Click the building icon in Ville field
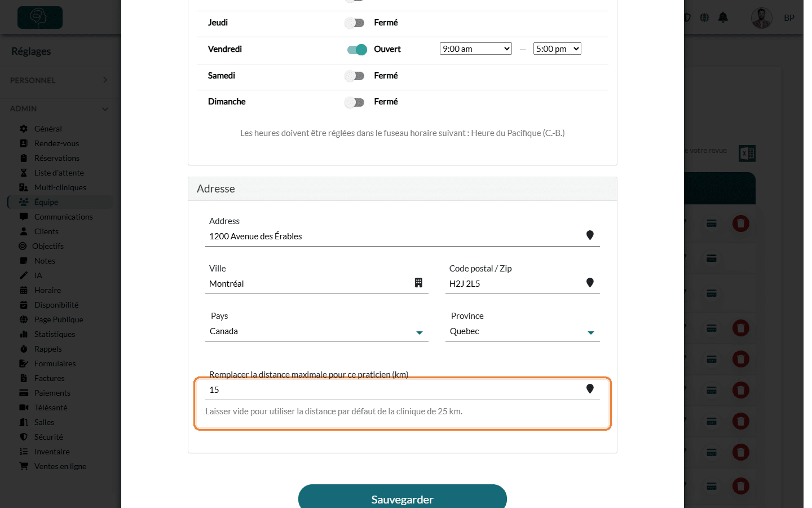 click(x=418, y=283)
